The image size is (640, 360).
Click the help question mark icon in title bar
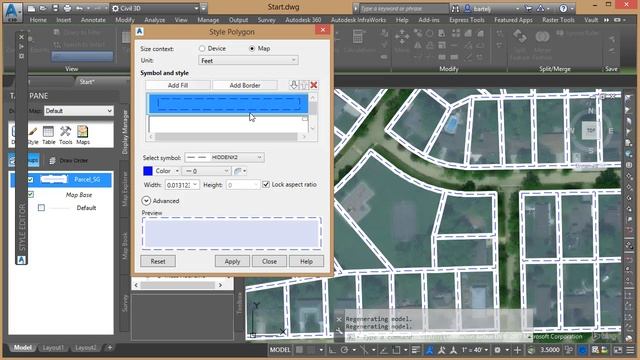[563, 8]
